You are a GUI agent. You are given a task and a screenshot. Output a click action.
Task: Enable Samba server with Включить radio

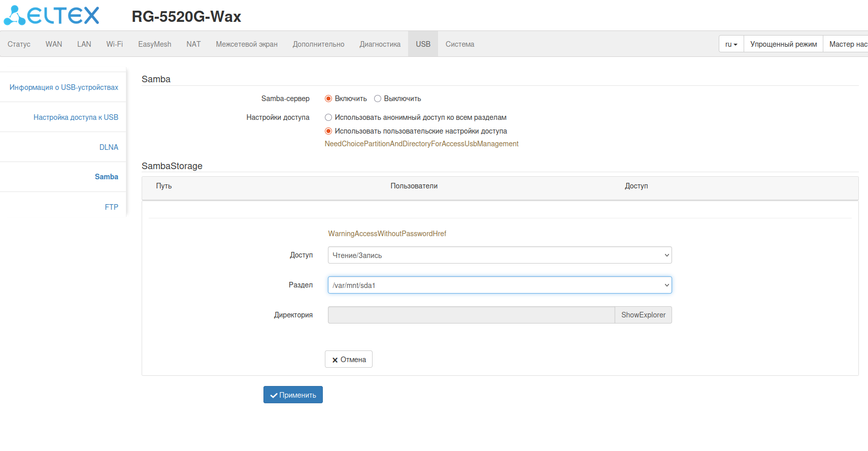click(x=328, y=99)
